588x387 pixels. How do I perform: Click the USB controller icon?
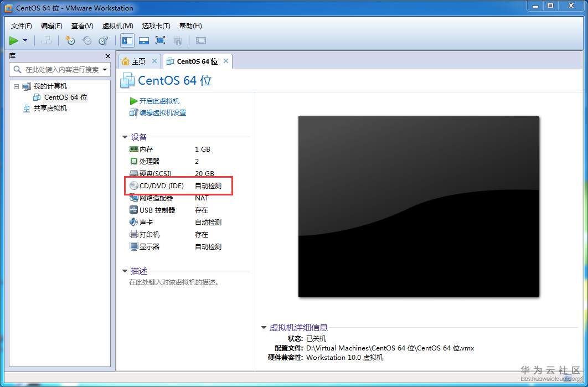(134, 210)
